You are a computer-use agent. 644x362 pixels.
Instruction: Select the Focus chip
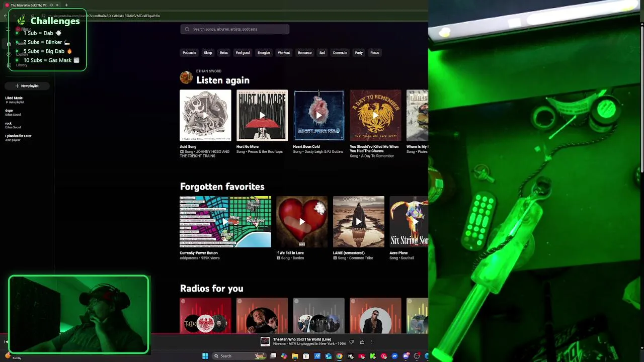click(x=375, y=53)
